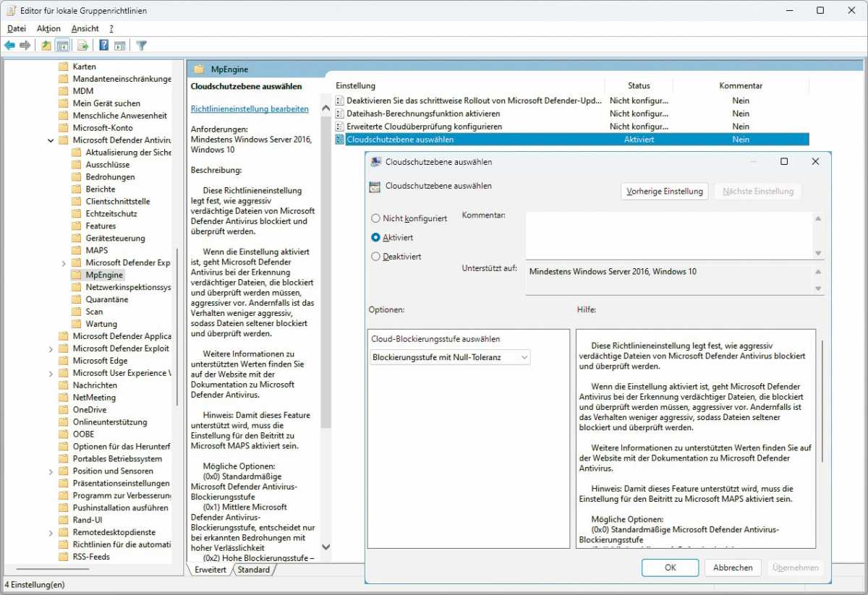Image resolution: width=868 pixels, height=595 pixels.
Task: Go back with the blue arrow toolbar icon
Action: pyautogui.click(x=9, y=46)
